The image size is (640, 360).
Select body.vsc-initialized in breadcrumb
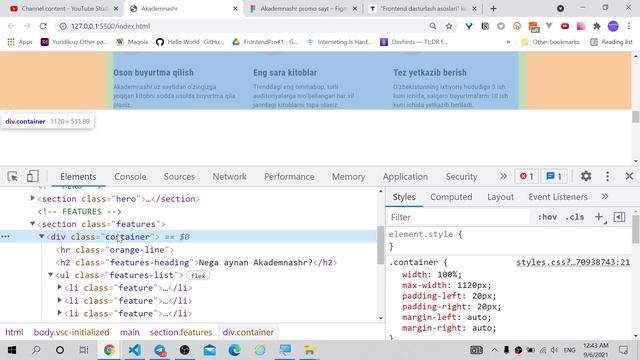[x=71, y=332]
